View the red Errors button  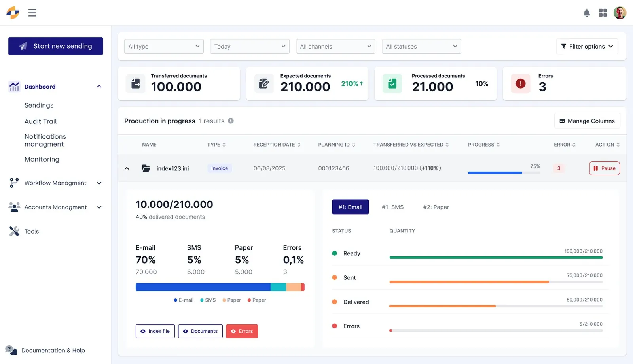click(242, 331)
